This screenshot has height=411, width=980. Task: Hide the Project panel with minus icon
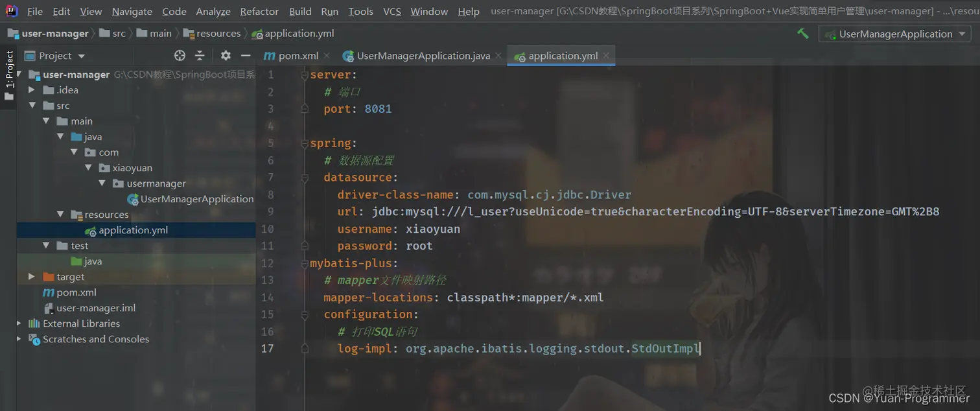[x=246, y=56]
